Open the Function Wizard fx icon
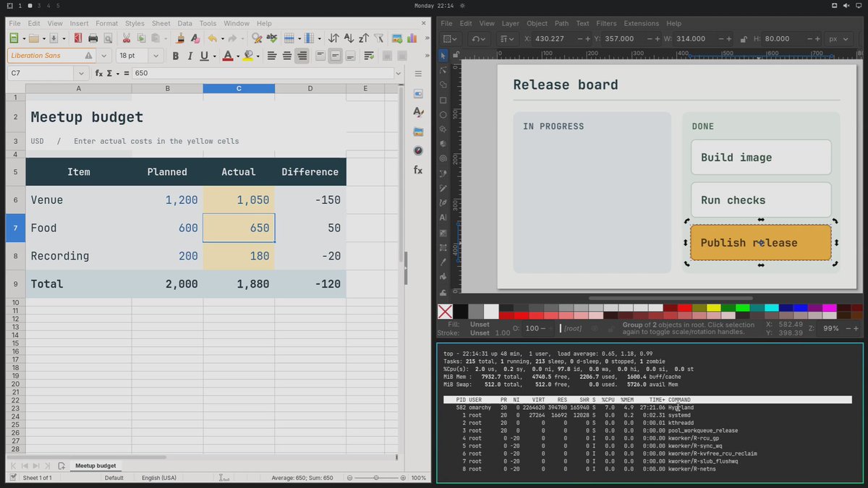 pos(99,73)
